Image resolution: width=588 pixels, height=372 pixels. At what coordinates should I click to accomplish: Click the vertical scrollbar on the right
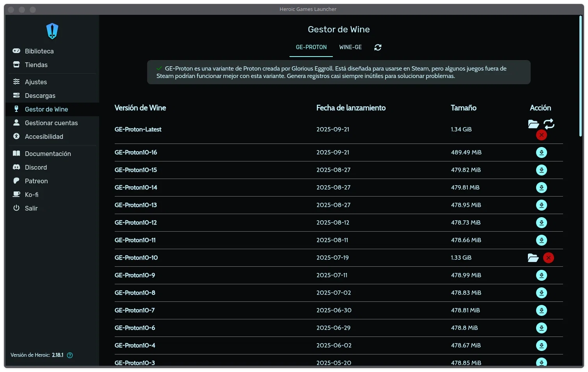tap(581, 76)
